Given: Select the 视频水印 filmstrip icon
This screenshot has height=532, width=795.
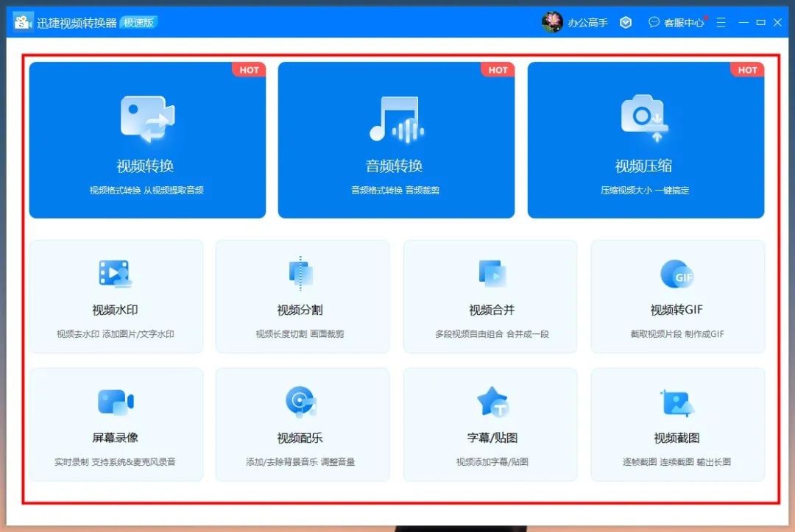Looking at the screenshot, I should tap(116, 274).
